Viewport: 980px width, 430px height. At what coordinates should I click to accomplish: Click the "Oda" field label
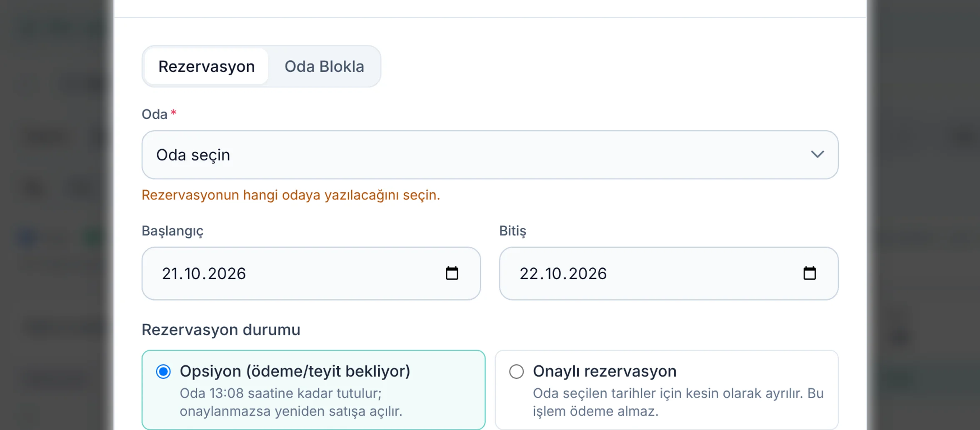pos(155,114)
